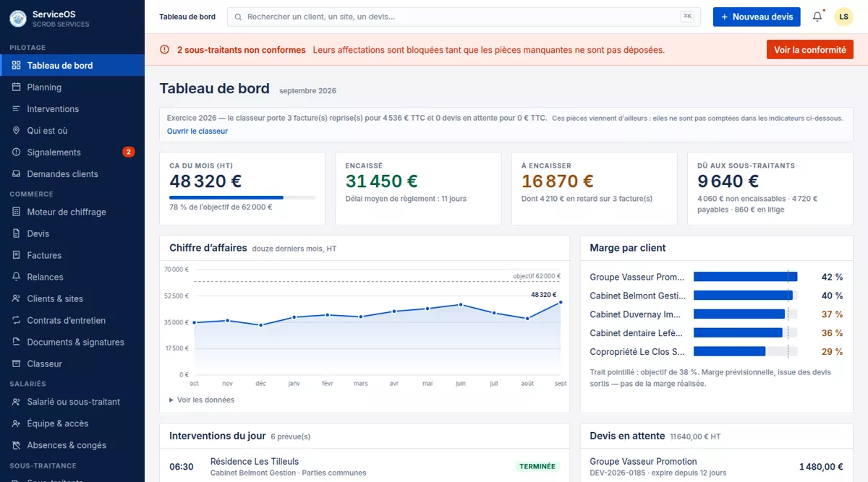Expand the Voir les données disclosure
This screenshot has width=868, height=482.
click(202, 400)
